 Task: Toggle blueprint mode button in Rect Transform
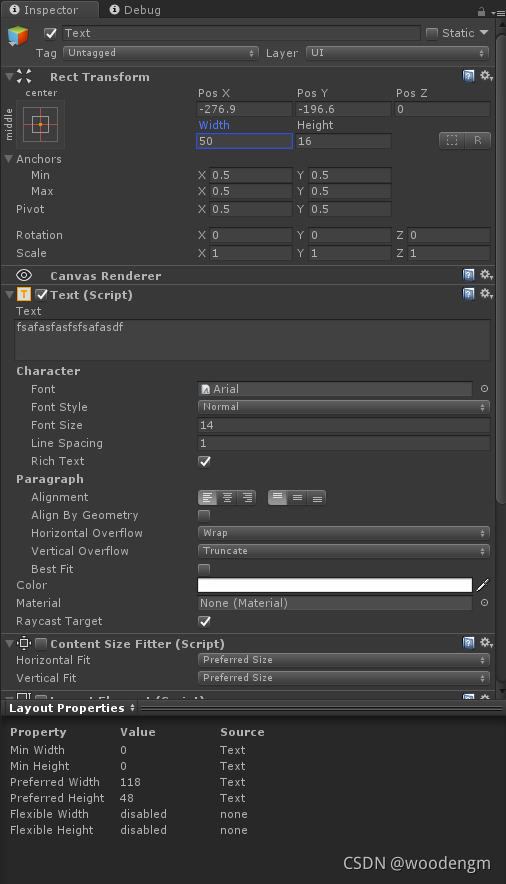452,140
